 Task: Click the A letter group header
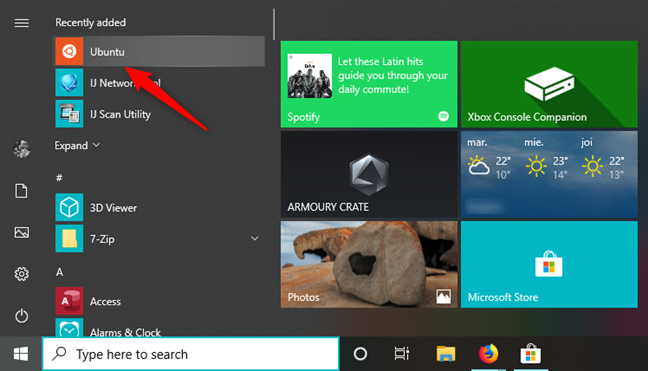pos(60,272)
